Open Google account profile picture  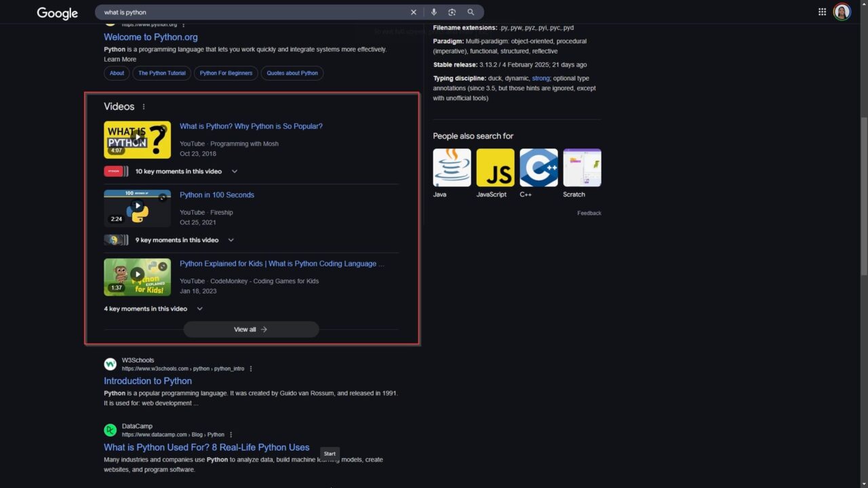tap(842, 12)
